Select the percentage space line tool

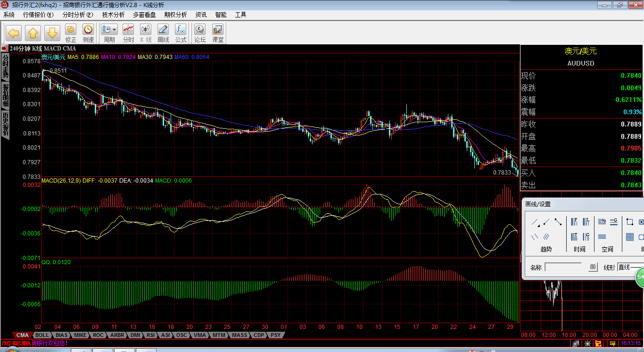pos(602,221)
